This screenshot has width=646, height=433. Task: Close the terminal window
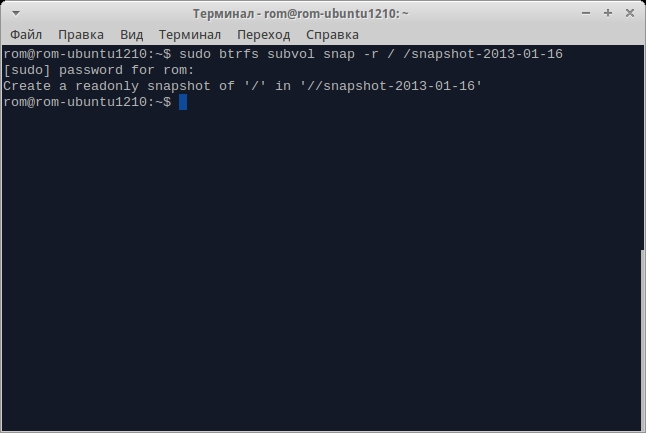click(630, 13)
